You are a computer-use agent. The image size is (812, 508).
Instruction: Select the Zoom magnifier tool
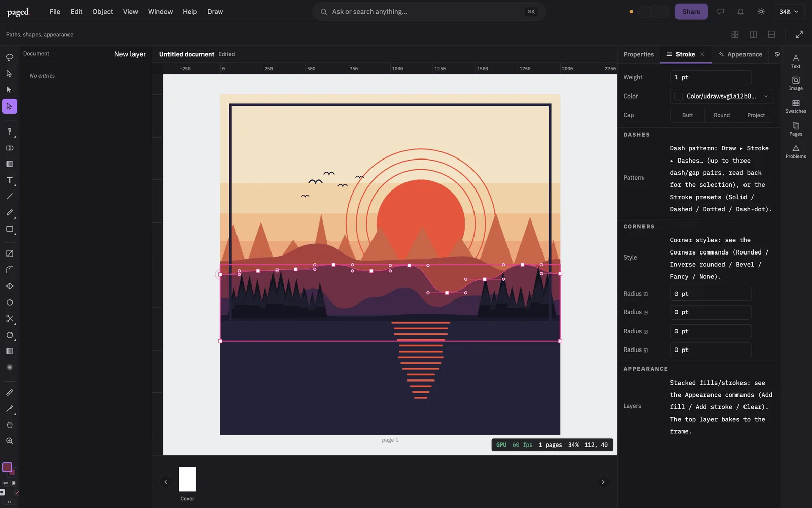pyautogui.click(x=9, y=441)
